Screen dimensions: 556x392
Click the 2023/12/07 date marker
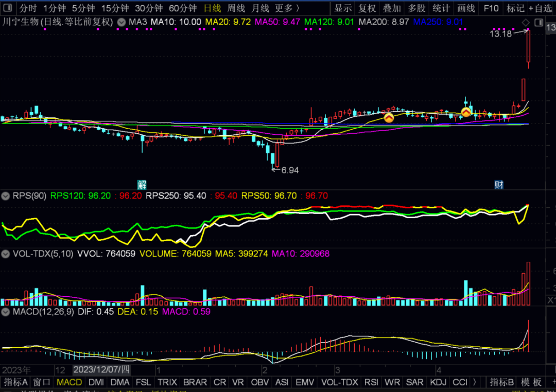[x=101, y=370]
